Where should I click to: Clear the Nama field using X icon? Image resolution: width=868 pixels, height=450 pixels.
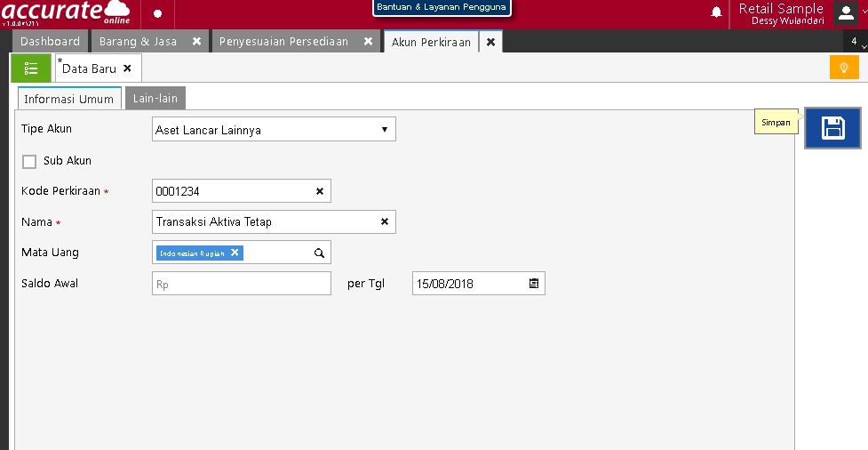tap(385, 221)
